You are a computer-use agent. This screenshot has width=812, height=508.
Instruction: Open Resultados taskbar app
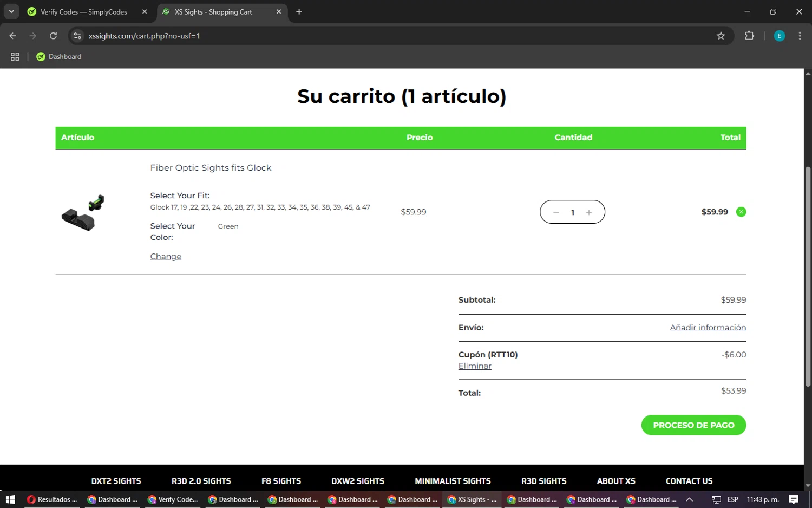53,499
